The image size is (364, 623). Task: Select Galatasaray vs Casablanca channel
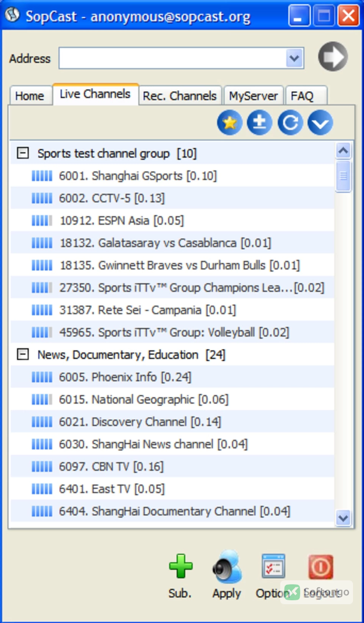tap(172, 243)
